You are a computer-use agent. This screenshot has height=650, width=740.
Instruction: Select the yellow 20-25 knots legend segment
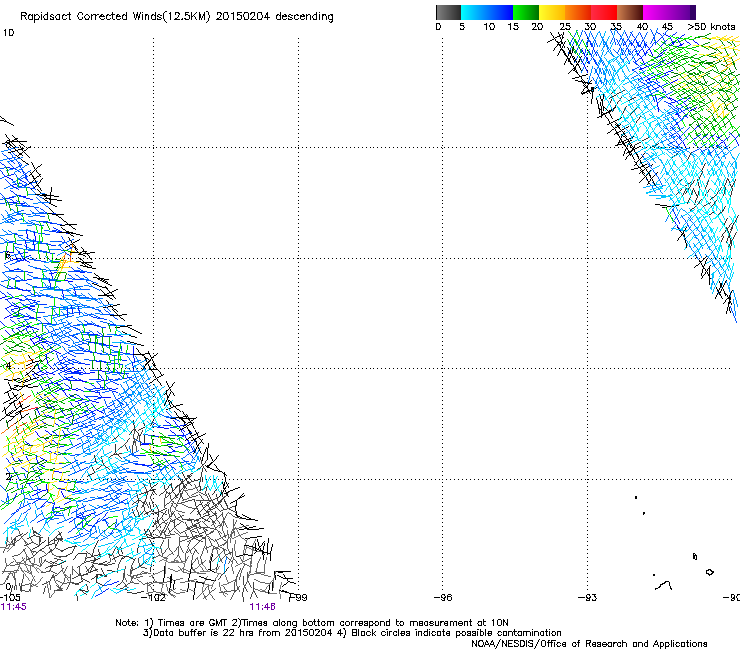pyautogui.click(x=552, y=12)
